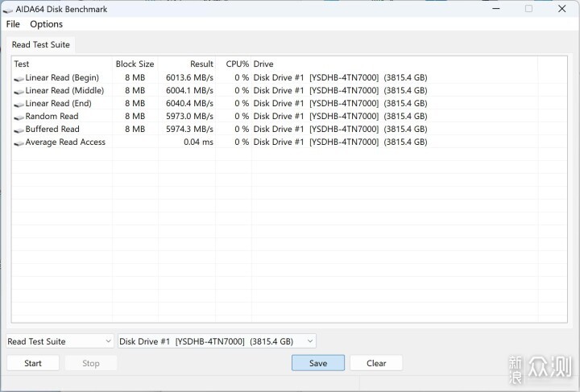Save the benchmark results
Image resolution: width=580 pixels, height=392 pixels.
coord(318,363)
